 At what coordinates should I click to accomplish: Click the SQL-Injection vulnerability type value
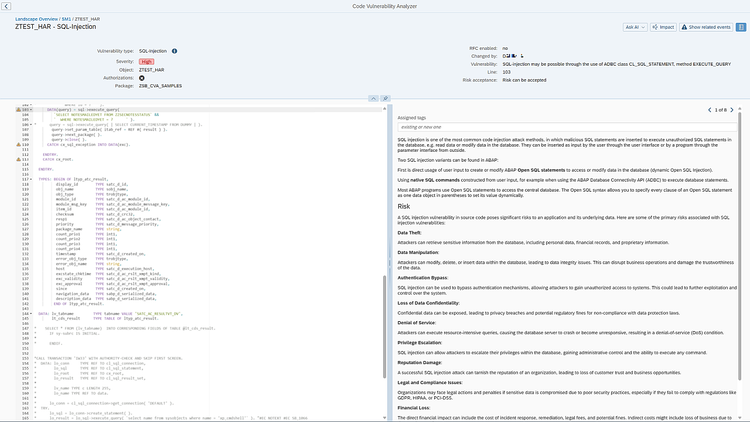(153, 51)
